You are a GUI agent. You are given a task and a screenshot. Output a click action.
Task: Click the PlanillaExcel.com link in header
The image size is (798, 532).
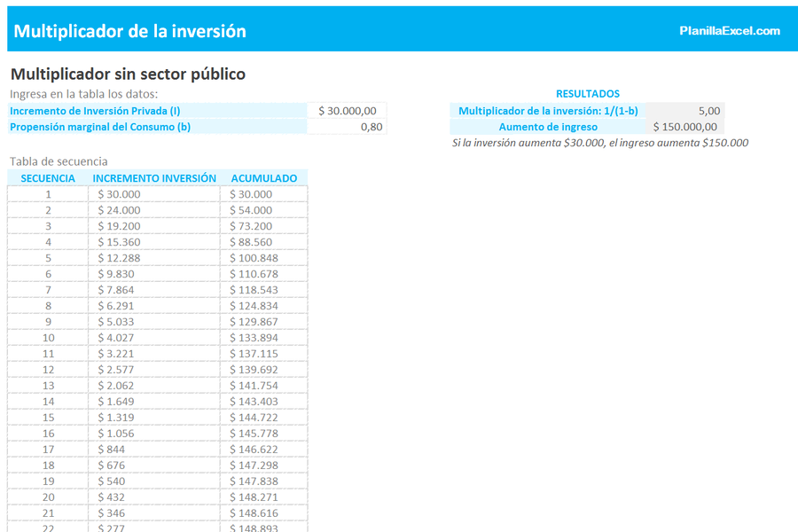point(729,31)
